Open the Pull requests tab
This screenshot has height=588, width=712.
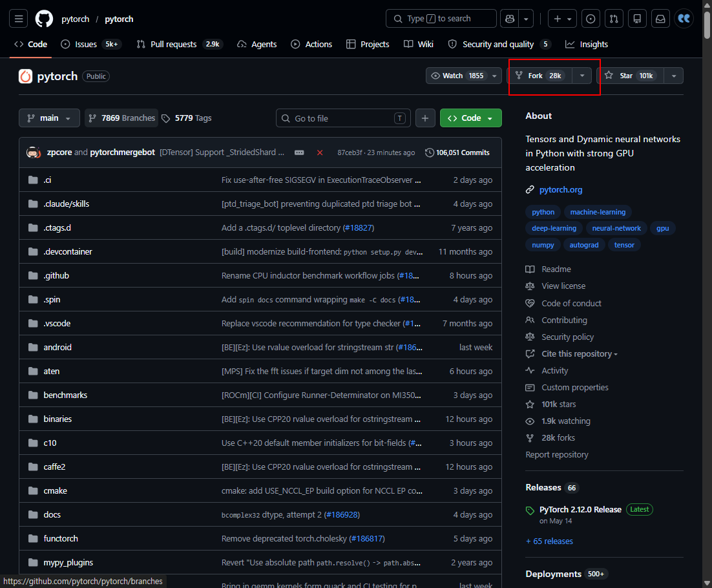click(x=180, y=44)
